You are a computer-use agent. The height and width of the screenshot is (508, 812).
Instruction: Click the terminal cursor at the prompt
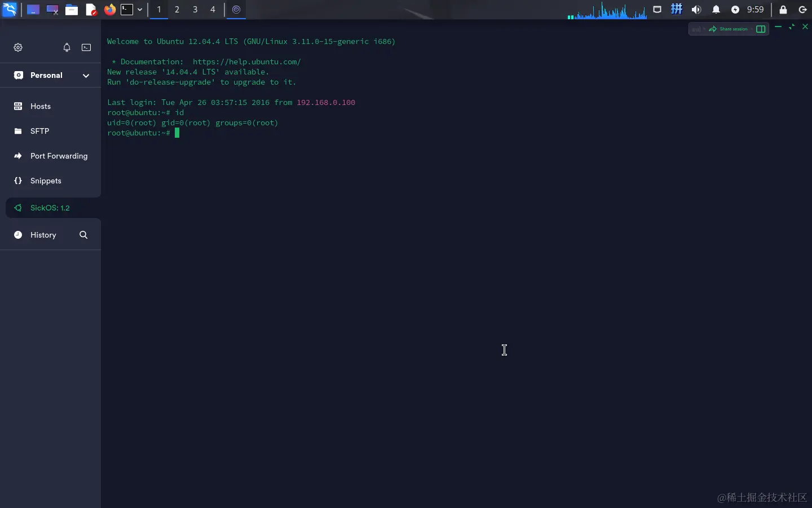coord(177,133)
